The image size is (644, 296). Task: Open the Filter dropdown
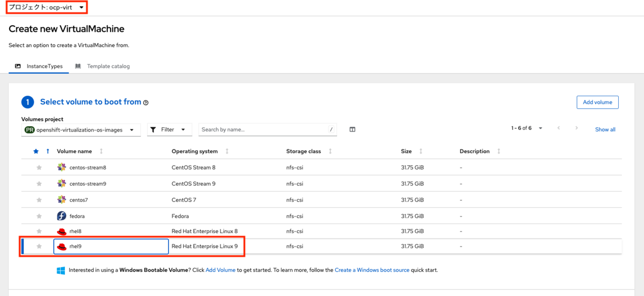click(170, 129)
